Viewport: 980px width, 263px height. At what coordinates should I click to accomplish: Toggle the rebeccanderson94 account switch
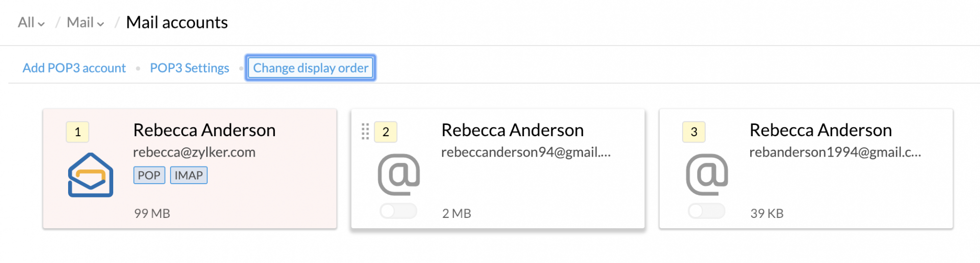(x=398, y=211)
